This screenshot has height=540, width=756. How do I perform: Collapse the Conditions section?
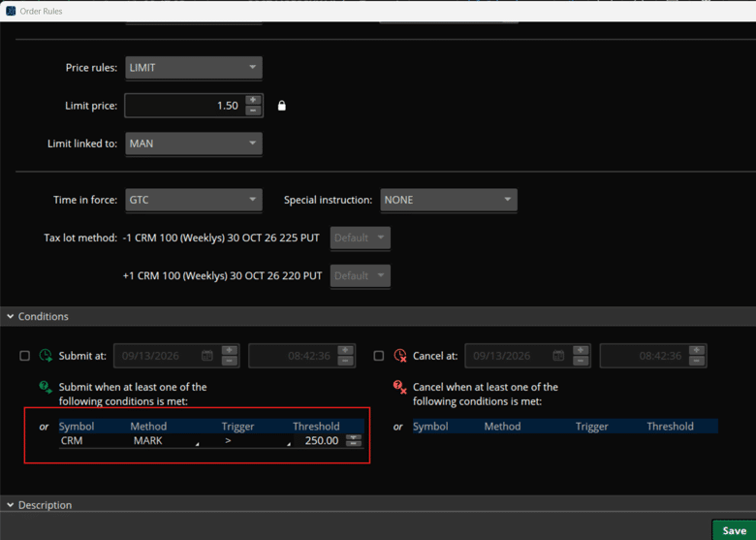coord(10,316)
